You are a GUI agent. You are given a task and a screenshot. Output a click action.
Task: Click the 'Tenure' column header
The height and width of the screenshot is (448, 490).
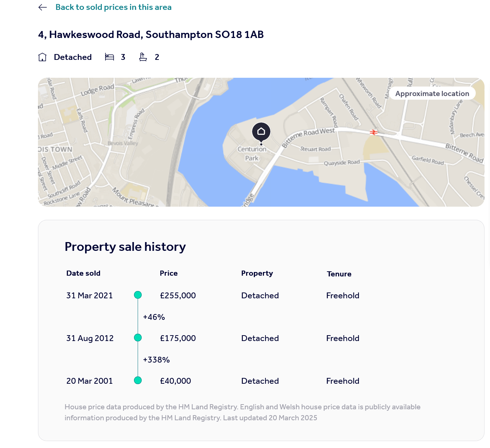[x=339, y=274]
